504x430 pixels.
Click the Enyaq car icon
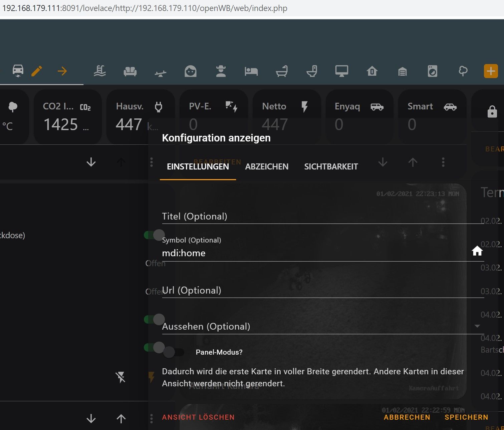coord(377,107)
